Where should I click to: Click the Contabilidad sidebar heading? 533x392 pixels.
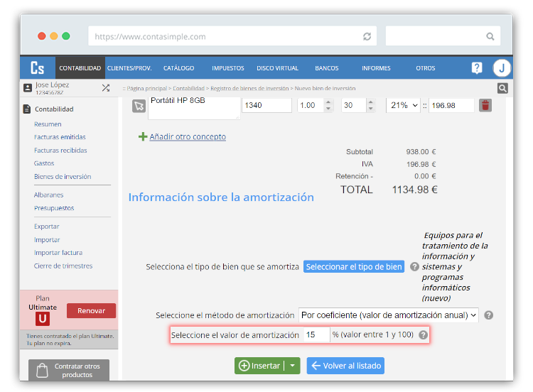point(54,109)
